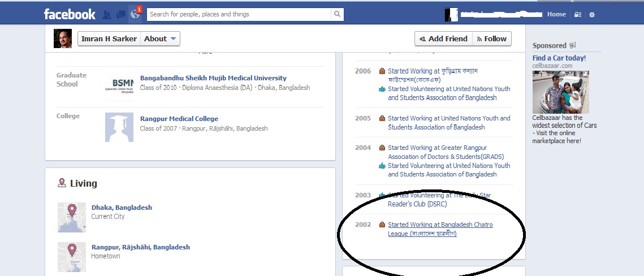Open the 2006 Started Working entry
Image resolution: width=644 pixels, height=276 pixels.
pyautogui.click(x=433, y=76)
